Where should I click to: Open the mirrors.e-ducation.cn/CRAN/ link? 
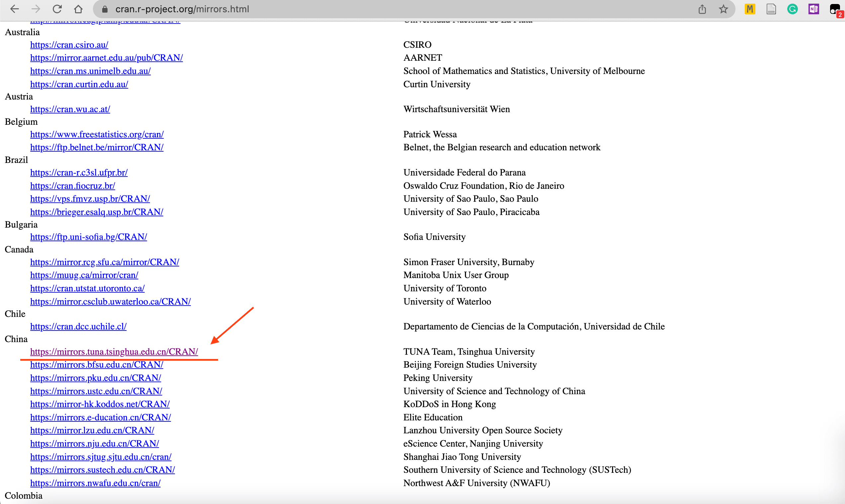click(101, 417)
